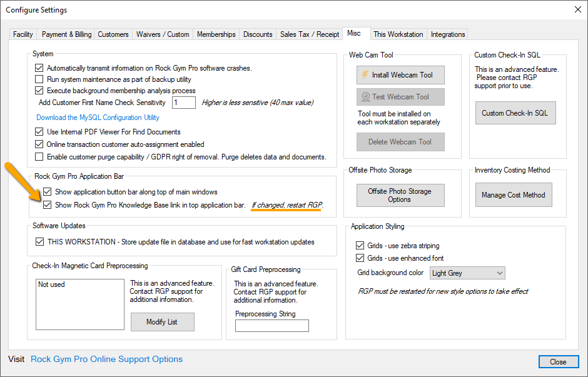Click the Install Webcam Tool button
The image size is (588, 377).
(400, 75)
